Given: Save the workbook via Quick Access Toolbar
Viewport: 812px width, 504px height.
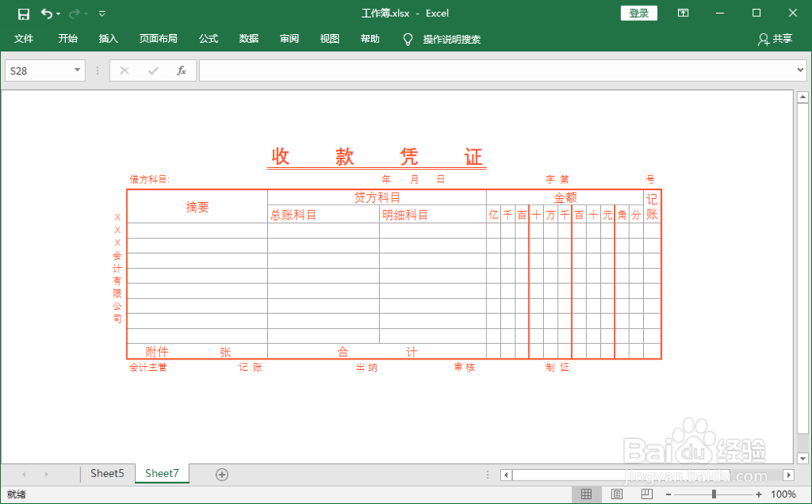Looking at the screenshot, I should tap(22, 13).
